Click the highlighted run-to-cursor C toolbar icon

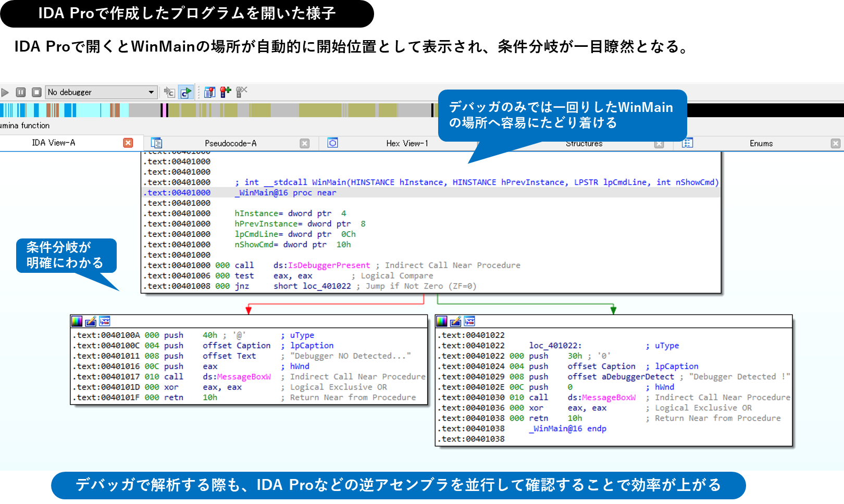(185, 92)
